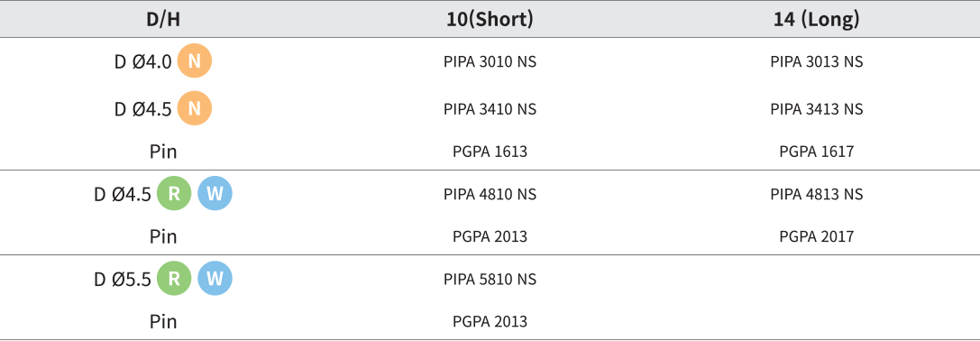This screenshot has width=980, height=341.
Task: Click the 10(Short) column header
Action: tap(490, 20)
